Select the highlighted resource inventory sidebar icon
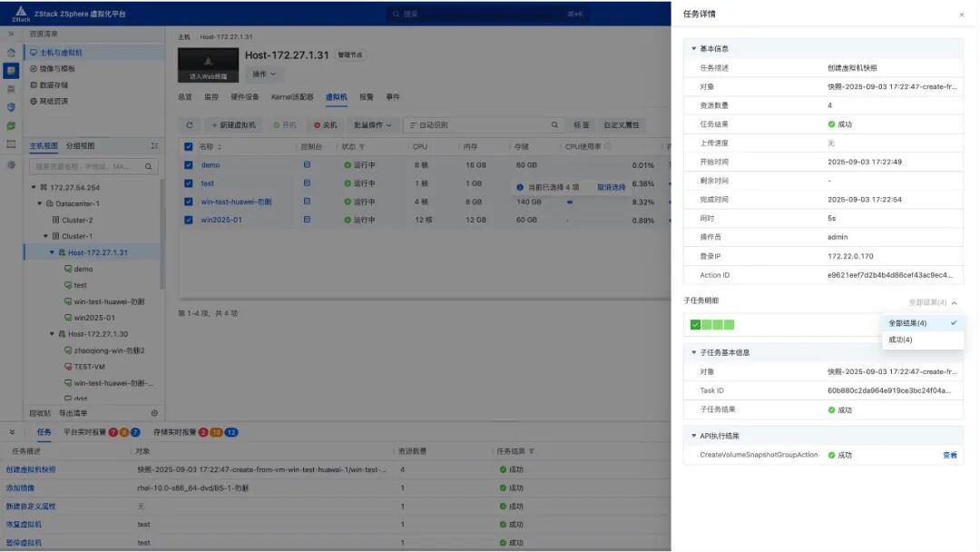Viewport: 980px width, 552px height. point(11,71)
